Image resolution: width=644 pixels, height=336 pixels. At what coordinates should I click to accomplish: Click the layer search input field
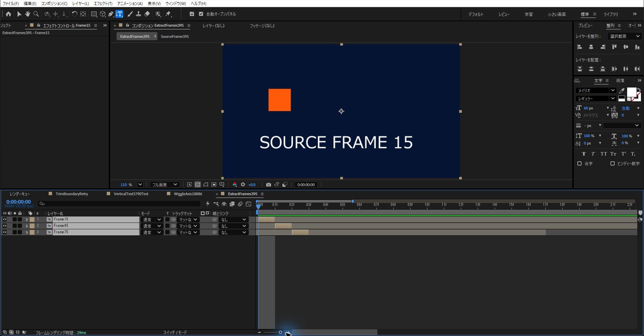click(x=120, y=204)
